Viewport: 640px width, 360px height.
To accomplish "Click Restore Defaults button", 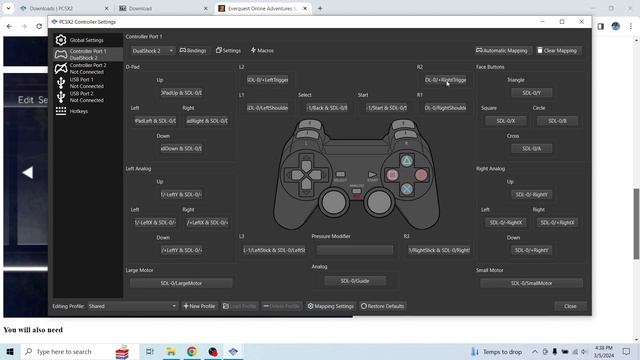I will (x=382, y=306).
